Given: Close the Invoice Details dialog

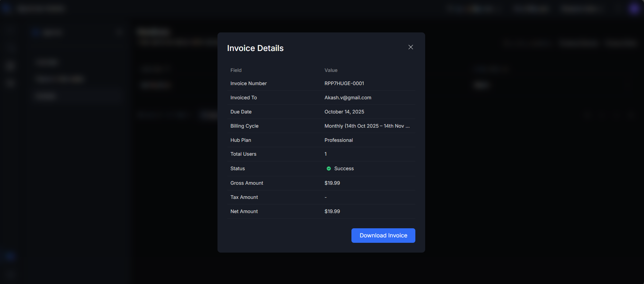Looking at the screenshot, I should 411,47.
